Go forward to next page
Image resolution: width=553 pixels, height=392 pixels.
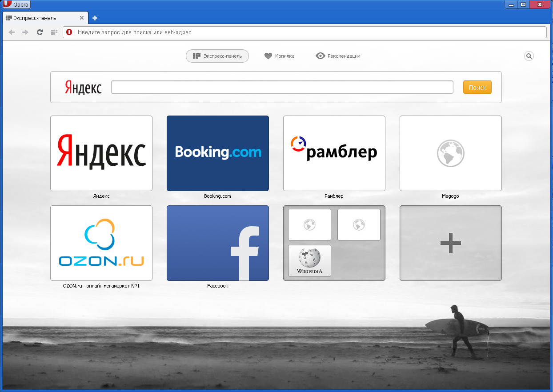25,32
